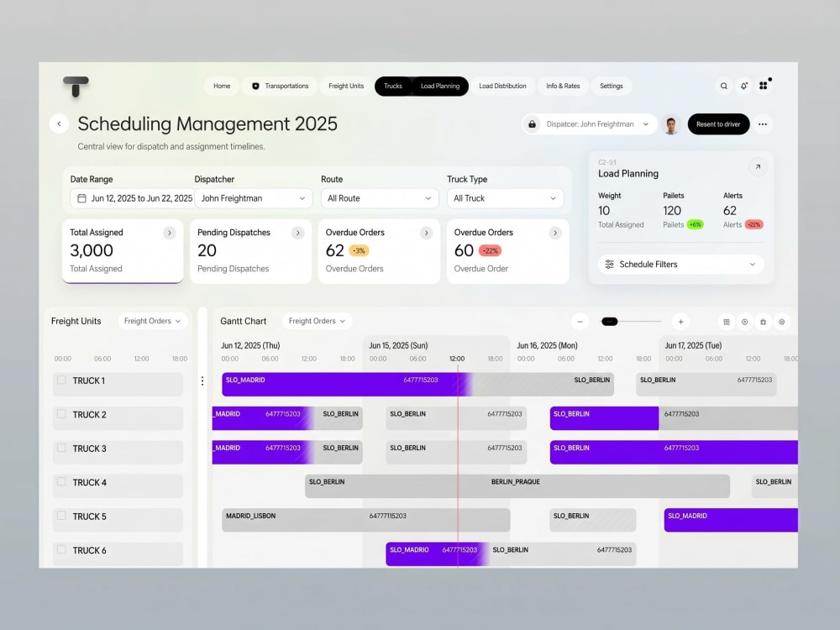Click the Gantt zoom slider handle
The image size is (840, 630).
tap(609, 322)
